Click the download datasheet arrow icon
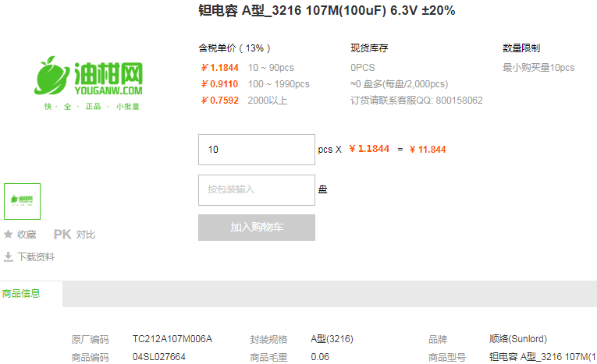Screen dimensions: 597x364 [x=8, y=256]
